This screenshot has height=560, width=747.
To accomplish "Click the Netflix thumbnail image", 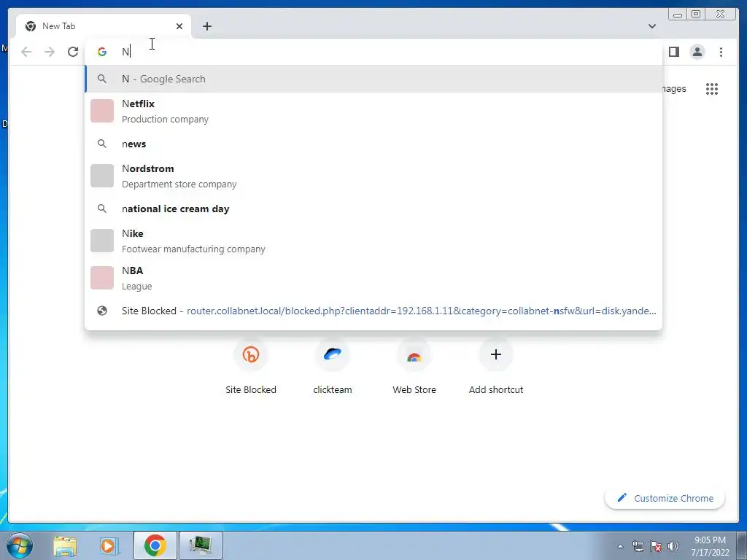I will pos(102,111).
